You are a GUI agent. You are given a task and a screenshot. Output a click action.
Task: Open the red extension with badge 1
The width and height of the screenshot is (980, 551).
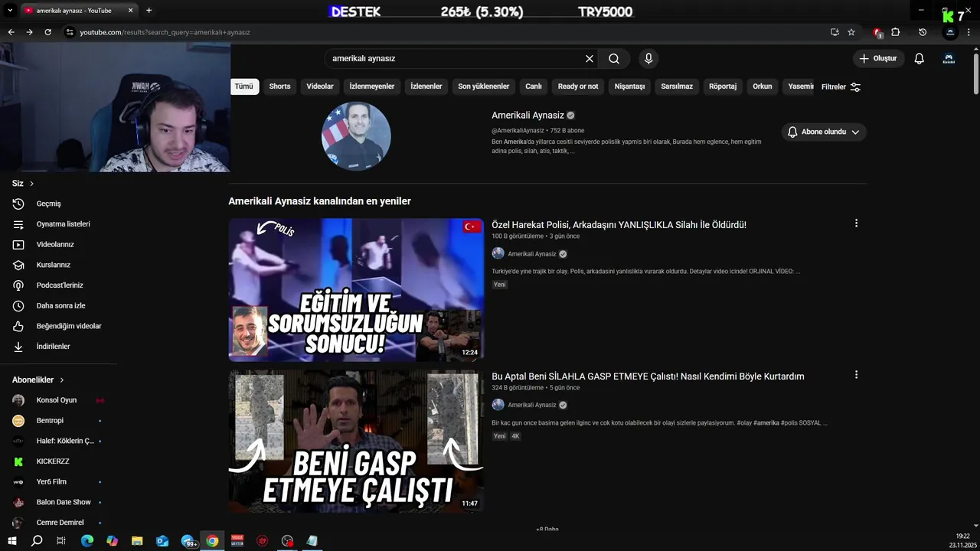[877, 33]
